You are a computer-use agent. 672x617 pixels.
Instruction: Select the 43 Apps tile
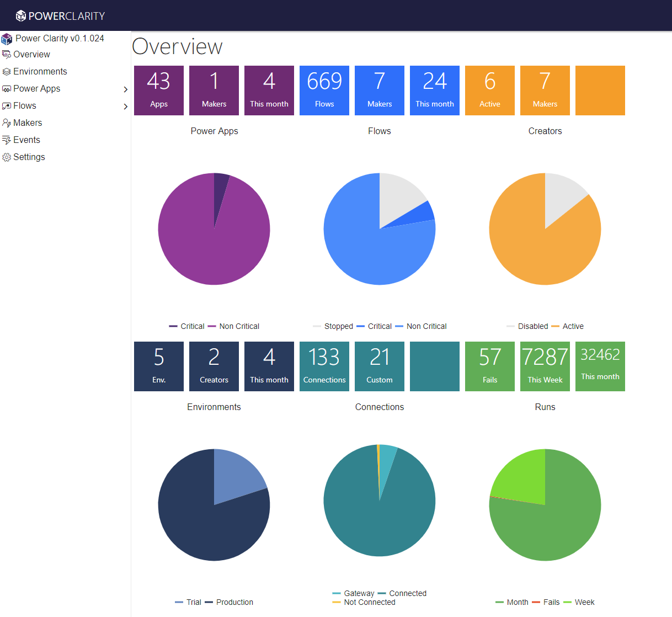[159, 91]
